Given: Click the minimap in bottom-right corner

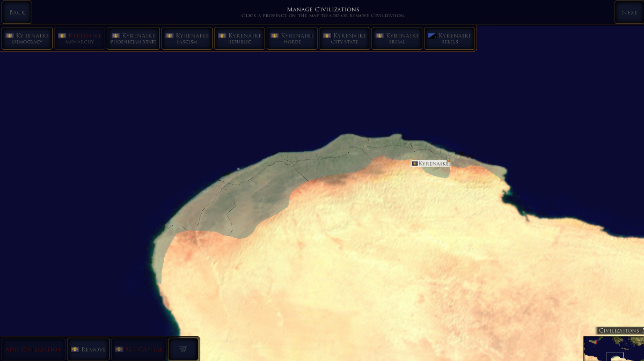Looking at the screenshot, I should pos(614,349).
